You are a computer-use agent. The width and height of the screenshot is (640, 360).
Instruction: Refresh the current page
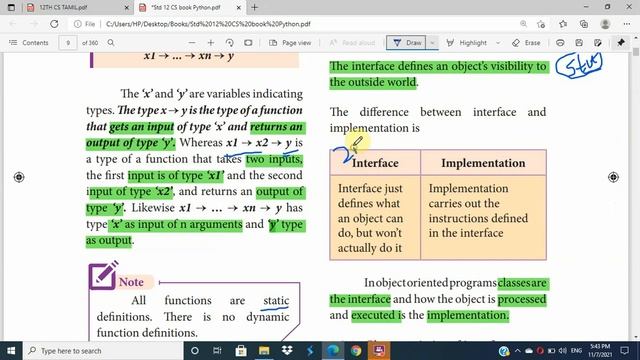click(x=54, y=24)
